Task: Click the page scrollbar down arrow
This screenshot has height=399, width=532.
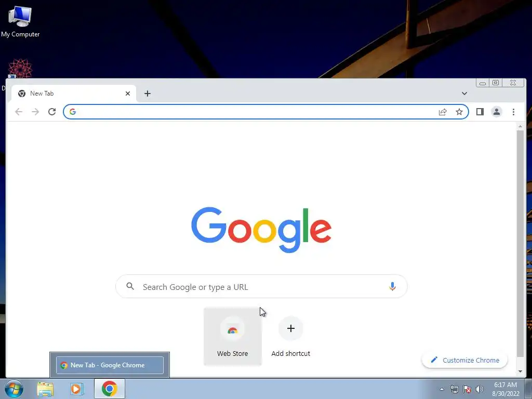Action: (x=520, y=371)
